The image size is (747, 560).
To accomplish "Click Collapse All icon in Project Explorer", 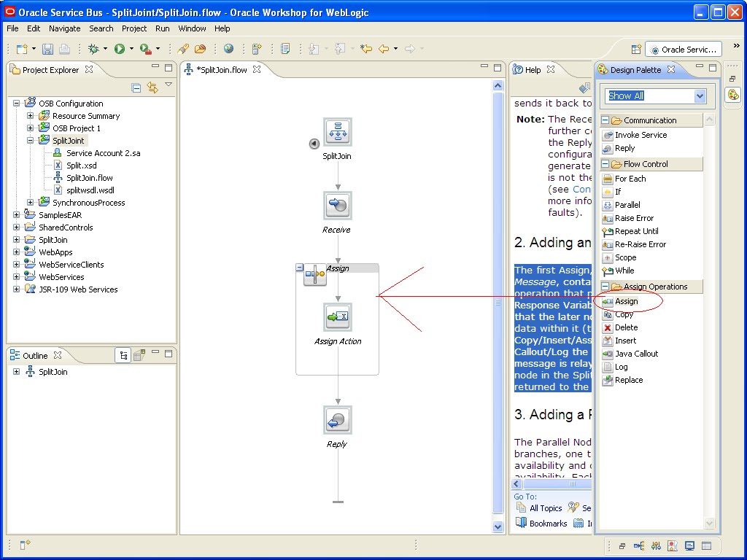I will click(x=136, y=87).
